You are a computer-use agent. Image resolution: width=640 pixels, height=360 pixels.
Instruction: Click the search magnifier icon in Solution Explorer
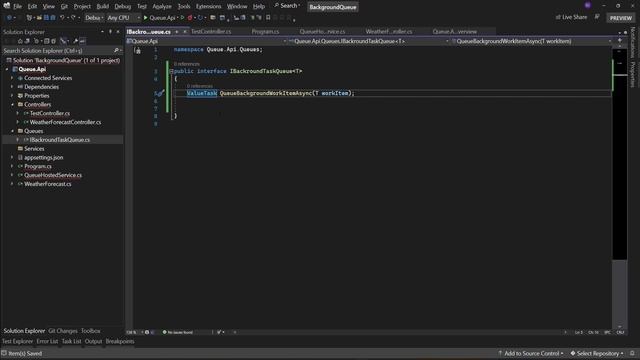tap(116, 51)
